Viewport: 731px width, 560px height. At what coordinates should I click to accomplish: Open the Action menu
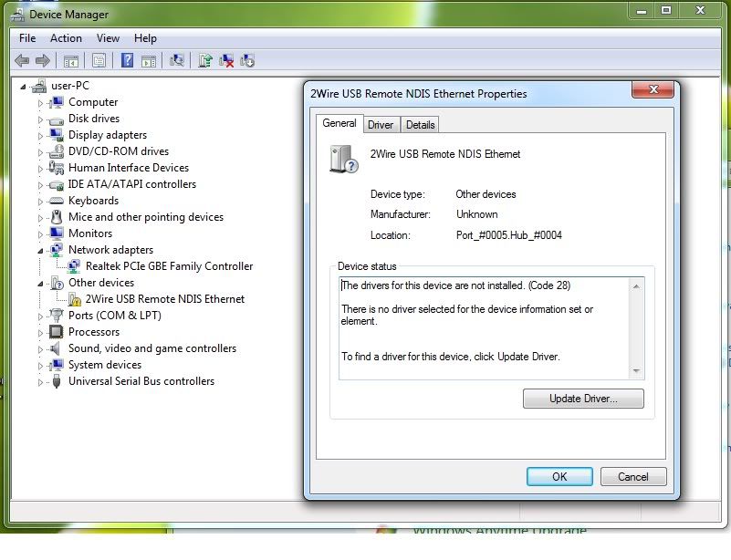[66, 38]
